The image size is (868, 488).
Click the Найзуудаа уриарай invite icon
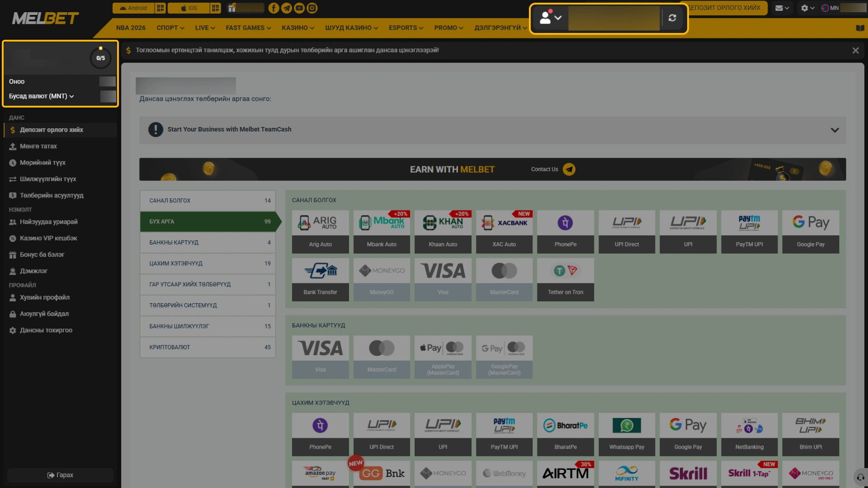[x=13, y=222]
